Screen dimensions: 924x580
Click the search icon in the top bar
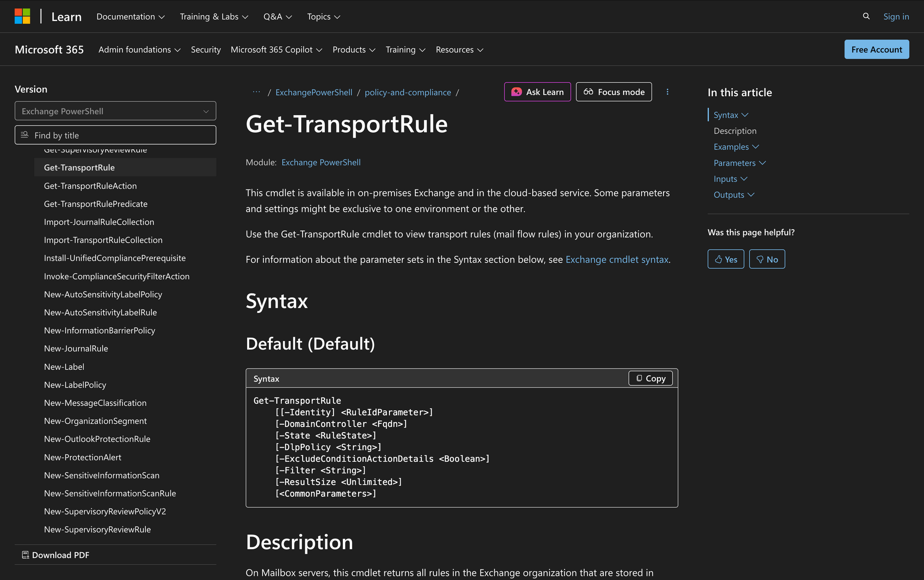[866, 16]
